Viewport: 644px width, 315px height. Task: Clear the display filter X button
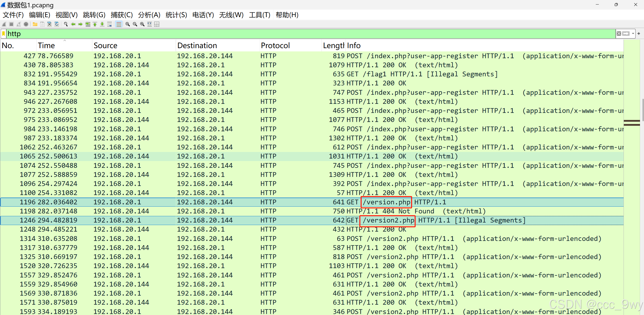coord(619,34)
